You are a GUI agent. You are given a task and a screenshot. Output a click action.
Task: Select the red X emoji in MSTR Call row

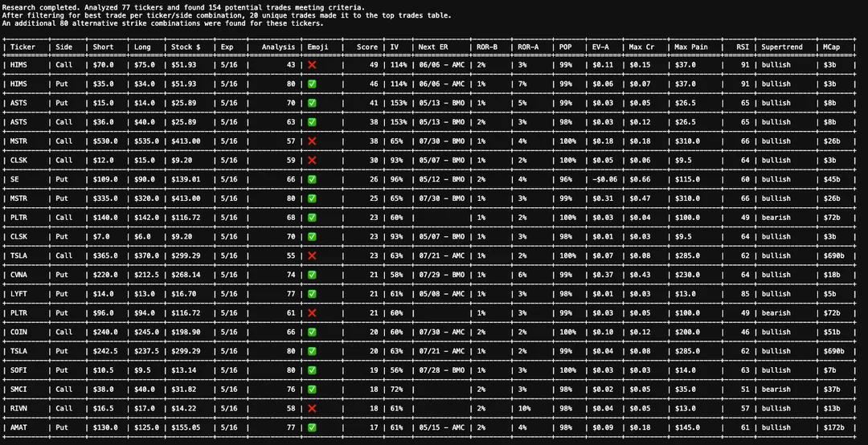coord(312,141)
